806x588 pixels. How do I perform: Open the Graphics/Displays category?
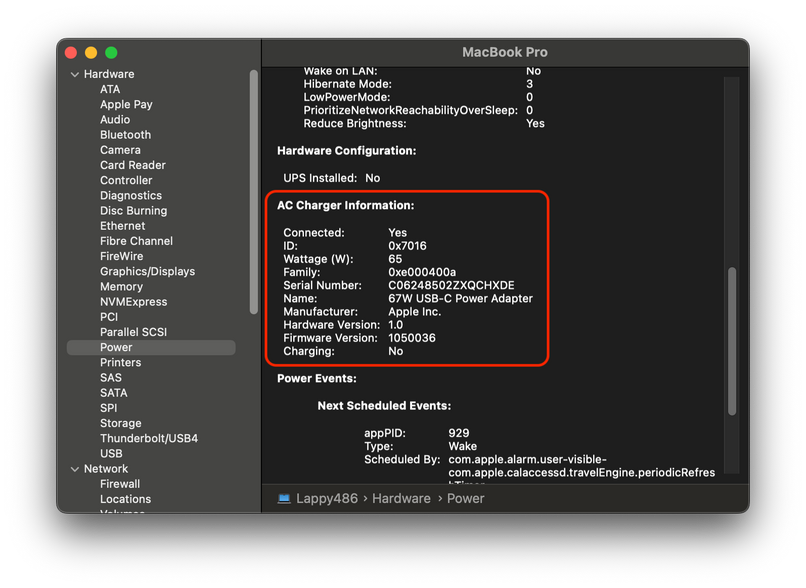(147, 271)
